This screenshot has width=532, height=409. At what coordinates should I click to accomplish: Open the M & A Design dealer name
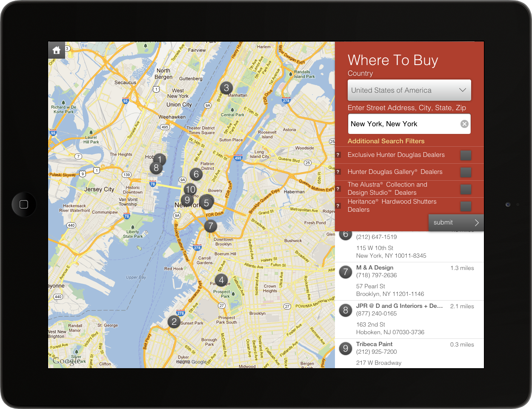click(375, 267)
